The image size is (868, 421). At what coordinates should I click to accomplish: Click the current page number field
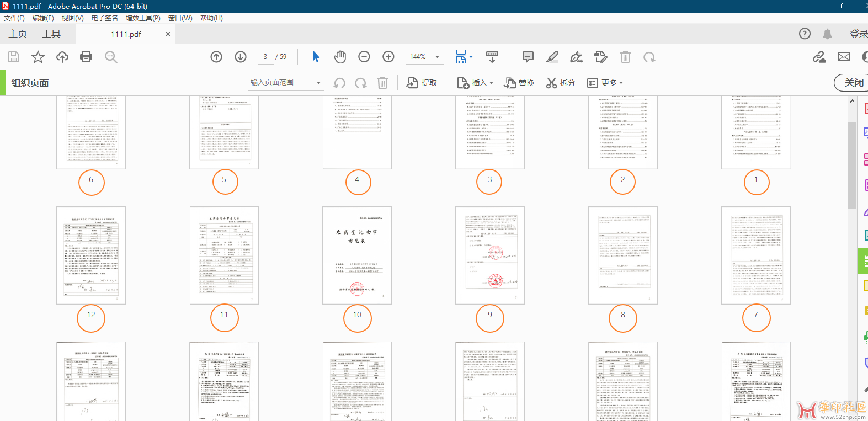tap(265, 57)
